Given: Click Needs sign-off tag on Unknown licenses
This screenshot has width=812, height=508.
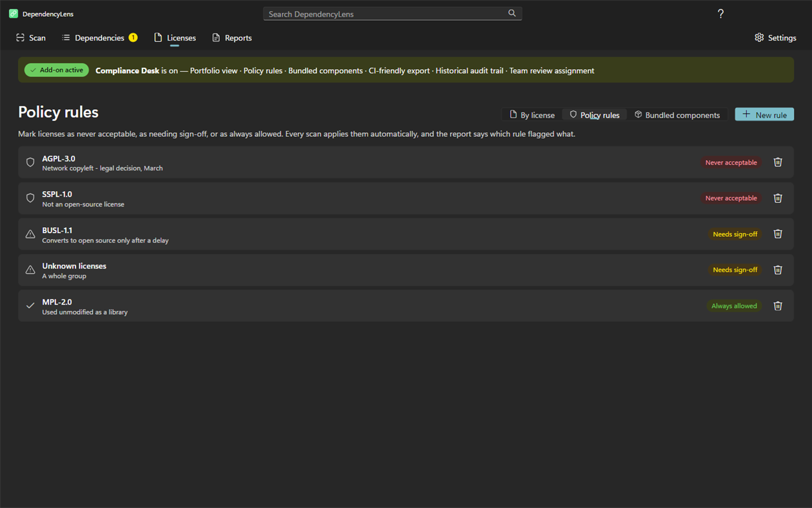Looking at the screenshot, I should point(735,270).
